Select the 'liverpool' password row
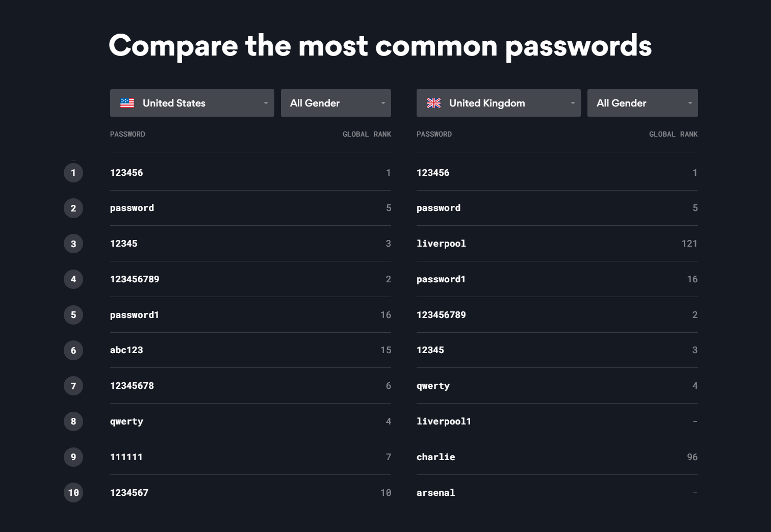Image resolution: width=771 pixels, height=532 pixels. click(557, 244)
